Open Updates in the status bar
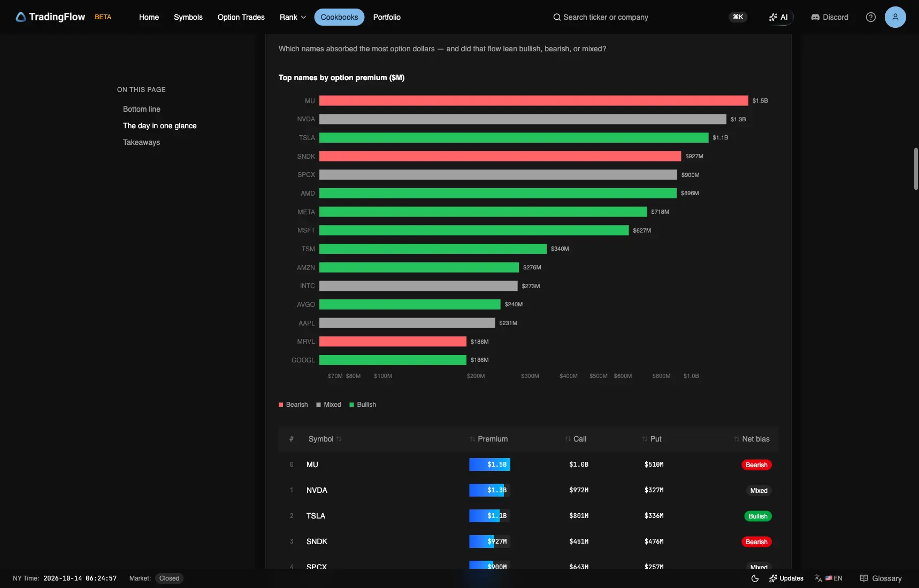This screenshot has height=588, width=919. point(786,578)
